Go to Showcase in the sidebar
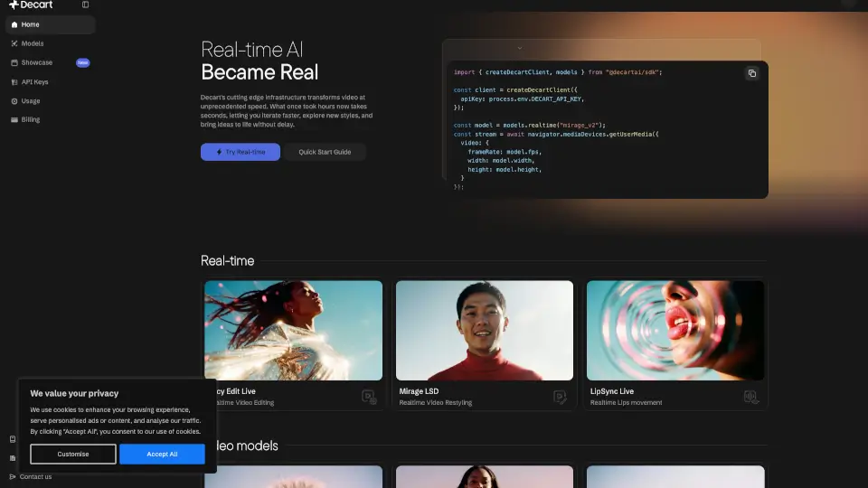 37,62
